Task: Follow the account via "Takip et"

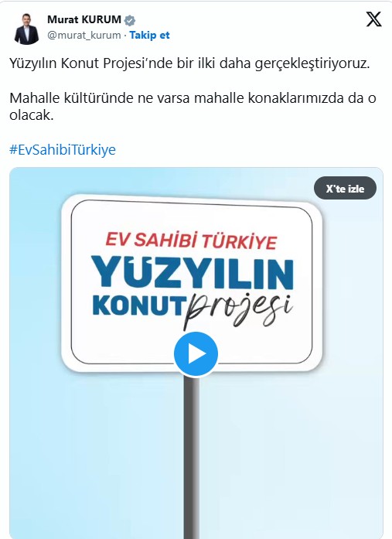Action: pyautogui.click(x=149, y=35)
